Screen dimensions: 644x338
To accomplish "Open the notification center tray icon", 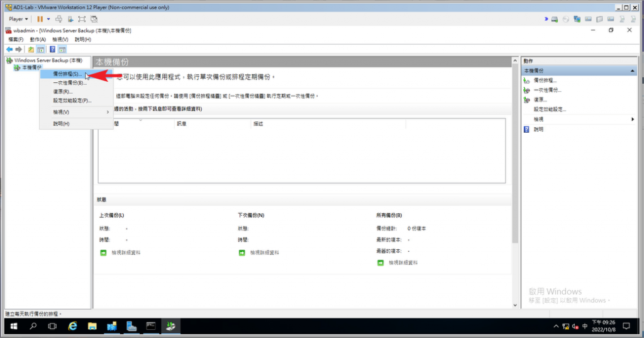I will click(x=626, y=326).
